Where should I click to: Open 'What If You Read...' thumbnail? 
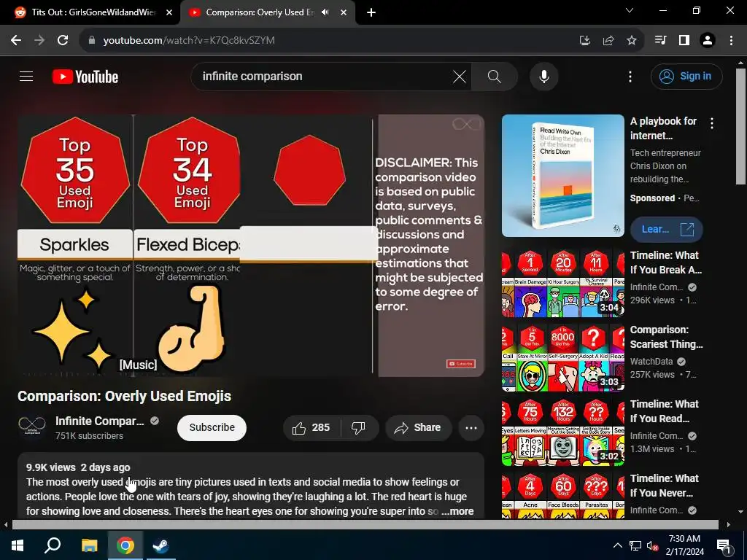coord(562,432)
